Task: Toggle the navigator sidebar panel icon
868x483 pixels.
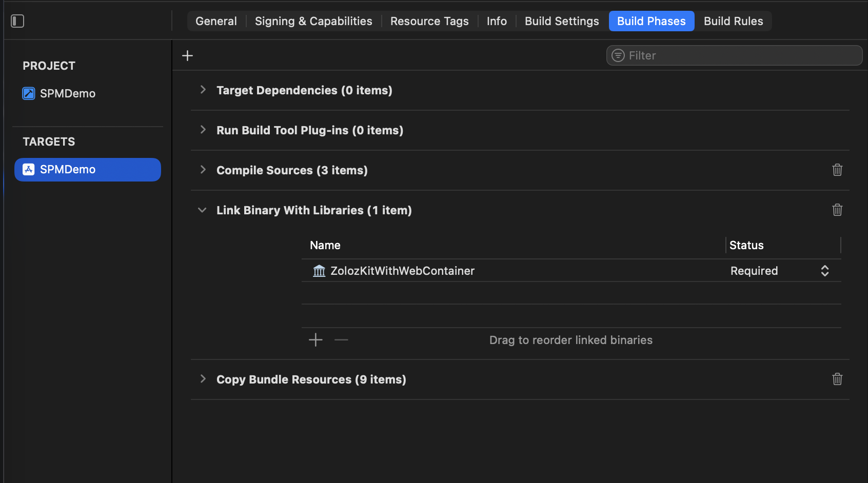Action: 17,21
